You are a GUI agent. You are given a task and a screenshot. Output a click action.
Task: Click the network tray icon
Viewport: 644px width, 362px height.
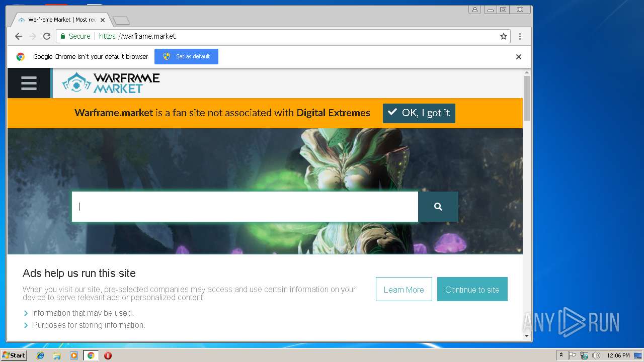click(x=584, y=355)
